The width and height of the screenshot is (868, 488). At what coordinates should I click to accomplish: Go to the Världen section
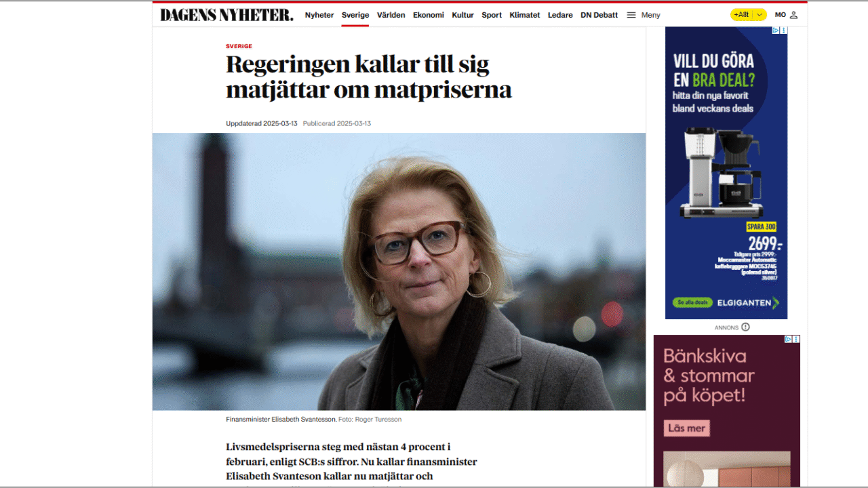point(391,15)
